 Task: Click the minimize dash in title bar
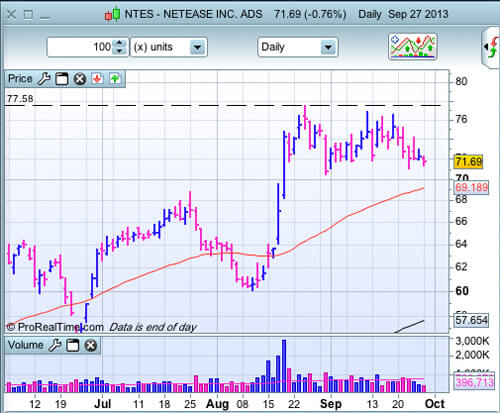(x=45, y=17)
